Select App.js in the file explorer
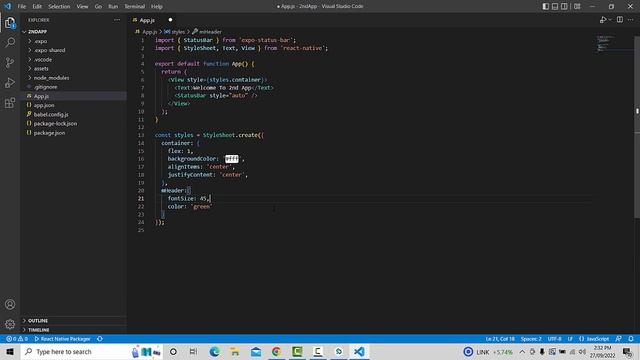This screenshot has width=640, height=360. tap(41, 96)
